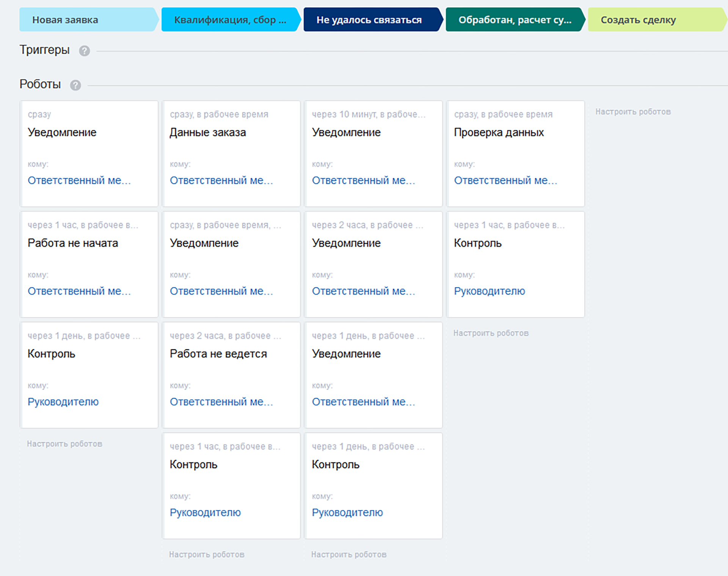Select the Квалификация, сбор stage

coord(230,20)
